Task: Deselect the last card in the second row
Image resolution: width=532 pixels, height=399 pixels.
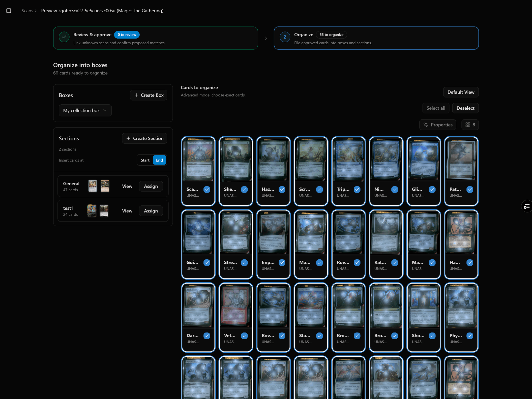Action: coord(470,263)
